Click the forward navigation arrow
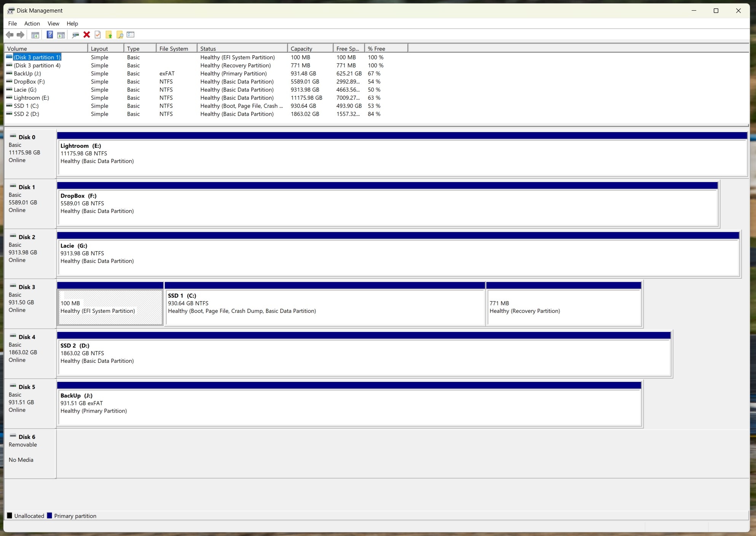The height and width of the screenshot is (536, 756). point(20,35)
